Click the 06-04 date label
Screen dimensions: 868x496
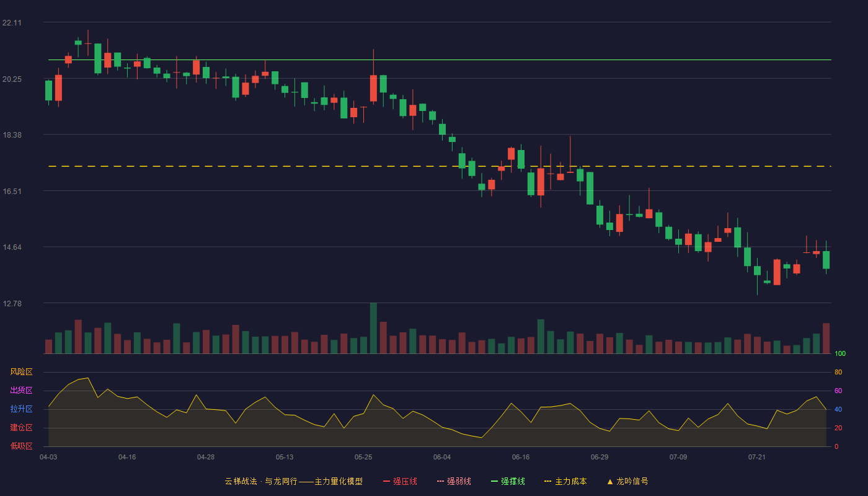[442, 457]
